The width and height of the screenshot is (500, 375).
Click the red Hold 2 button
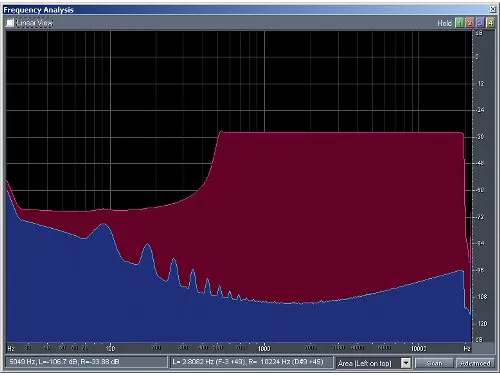pyautogui.click(x=470, y=23)
